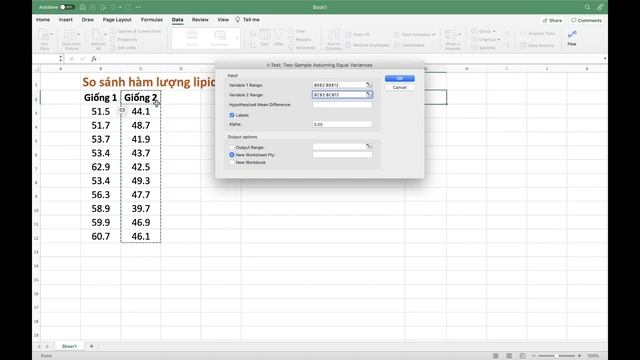
Task: Select the New Workbook radio button
Action: point(232,162)
